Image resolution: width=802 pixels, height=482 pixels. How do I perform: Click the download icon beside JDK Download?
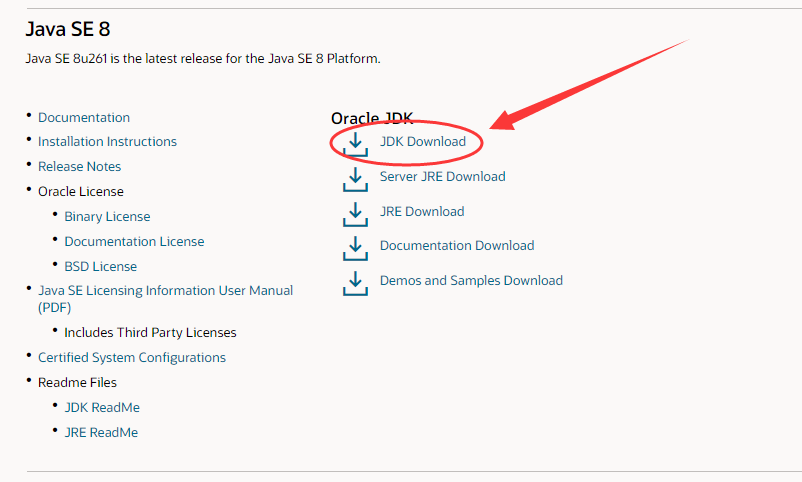[x=355, y=144]
